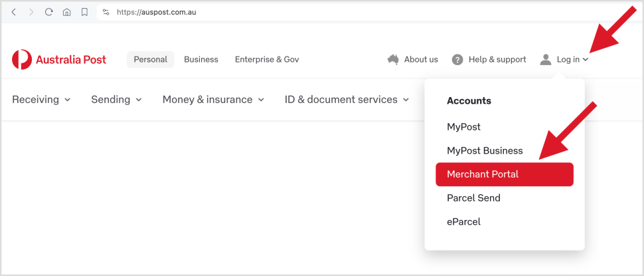The height and width of the screenshot is (276, 644).
Task: Click the user profile icon next to Log in
Action: click(x=546, y=60)
